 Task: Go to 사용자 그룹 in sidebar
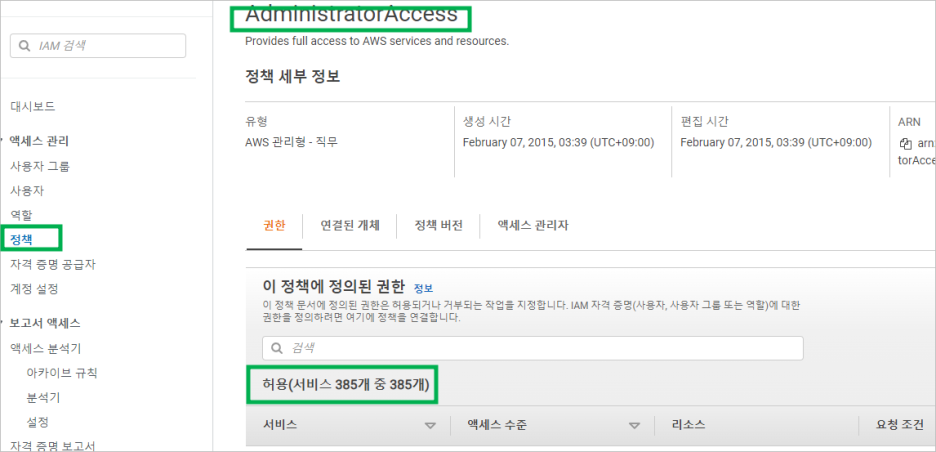tap(40, 167)
